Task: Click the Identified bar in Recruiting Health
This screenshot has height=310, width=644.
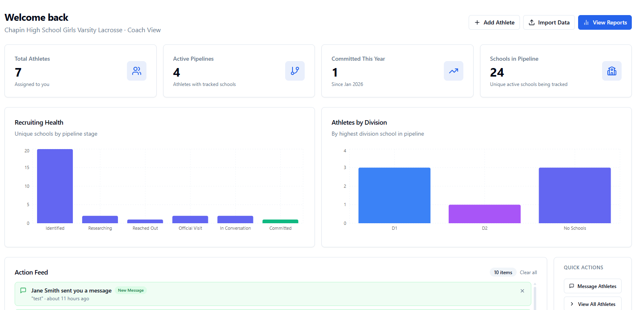Action: click(x=55, y=186)
